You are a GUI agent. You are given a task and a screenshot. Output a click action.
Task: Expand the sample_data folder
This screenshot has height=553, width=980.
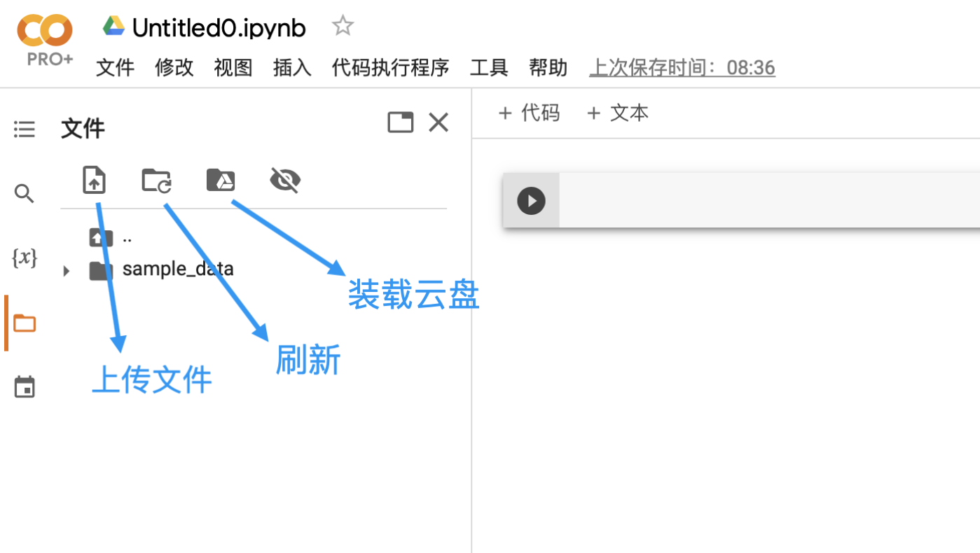click(65, 270)
